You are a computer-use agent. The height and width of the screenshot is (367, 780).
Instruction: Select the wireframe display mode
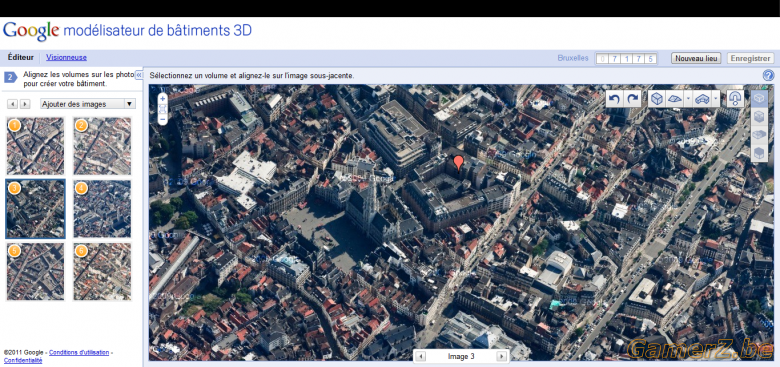(759, 98)
